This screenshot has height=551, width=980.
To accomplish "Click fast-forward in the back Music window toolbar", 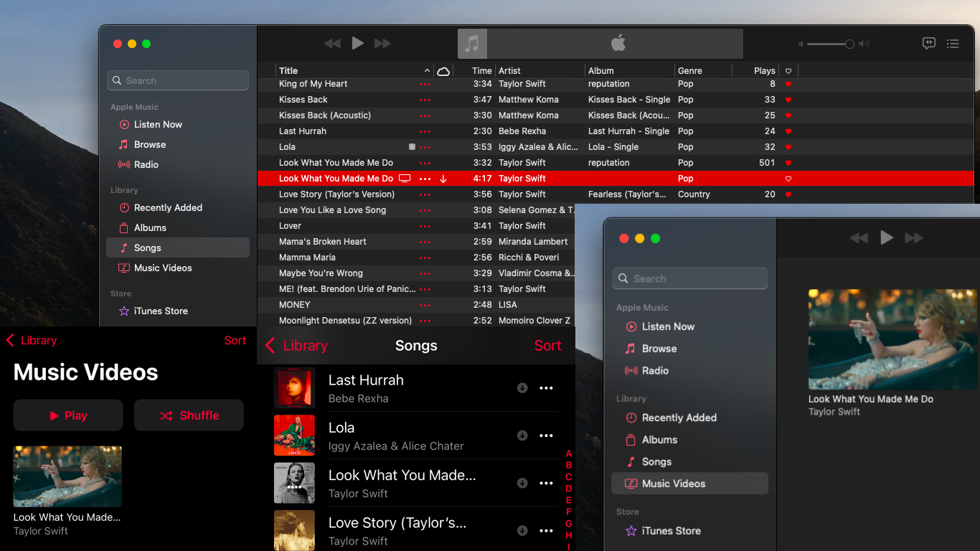I will [382, 44].
